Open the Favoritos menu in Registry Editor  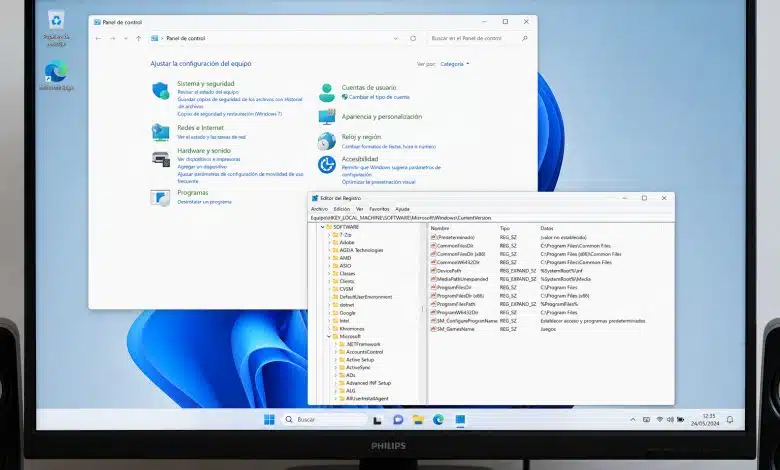379,209
